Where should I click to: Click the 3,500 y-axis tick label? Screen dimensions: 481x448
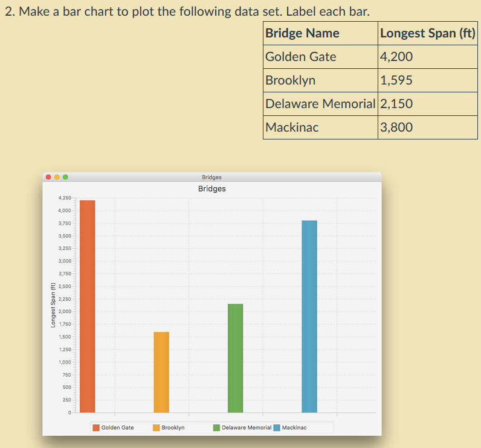click(65, 236)
